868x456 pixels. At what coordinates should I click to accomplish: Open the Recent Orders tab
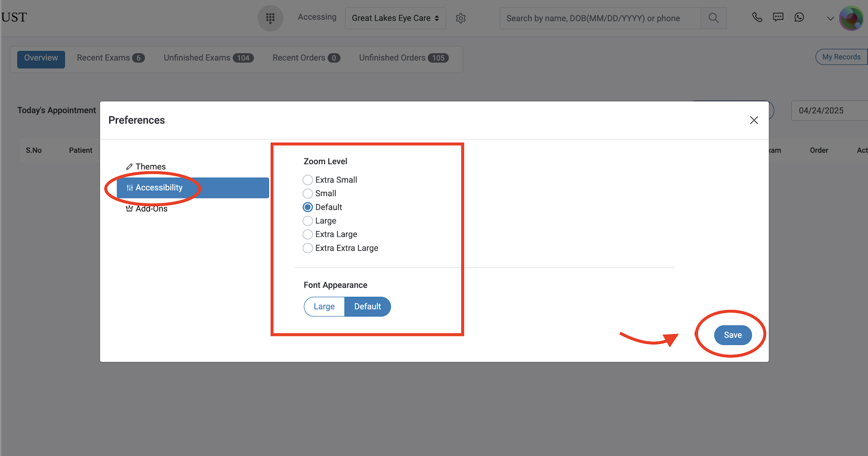coord(306,58)
